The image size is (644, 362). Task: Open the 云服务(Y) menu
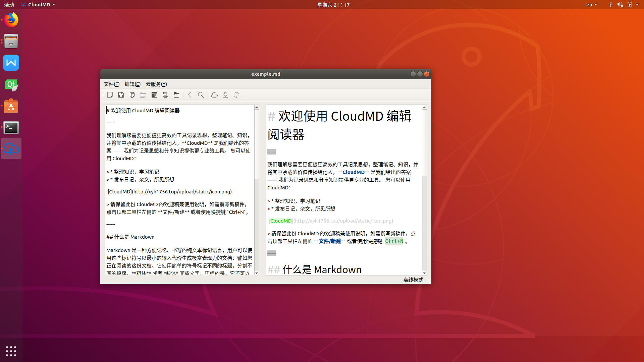click(x=156, y=84)
